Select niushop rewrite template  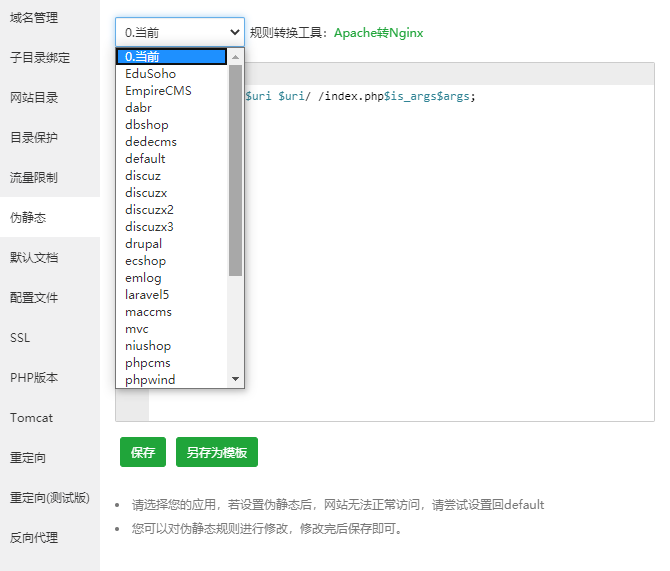(171, 346)
